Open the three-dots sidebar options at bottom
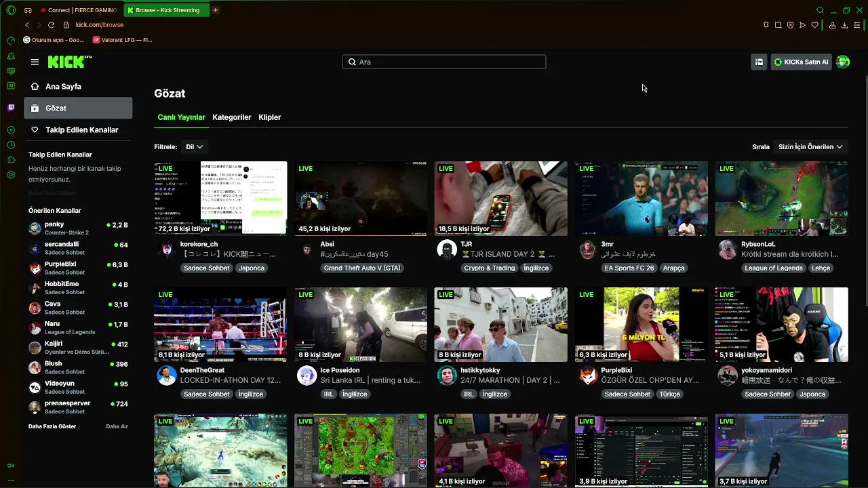The height and width of the screenshot is (488, 868). pyautogui.click(x=11, y=480)
